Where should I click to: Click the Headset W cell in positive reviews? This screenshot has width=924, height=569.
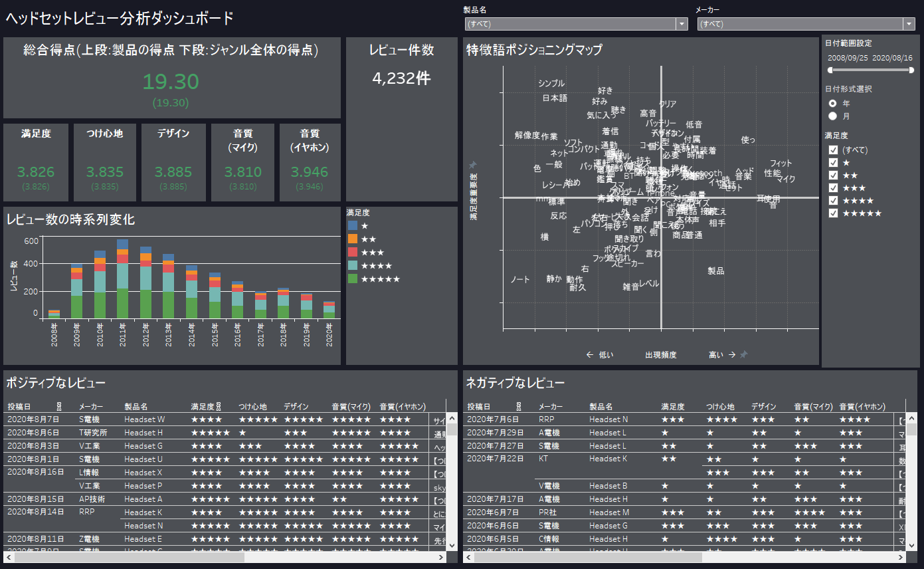(144, 419)
